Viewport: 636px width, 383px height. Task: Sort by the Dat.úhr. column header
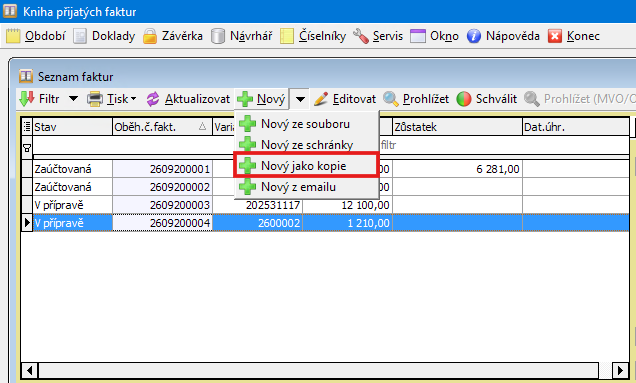pos(576,127)
